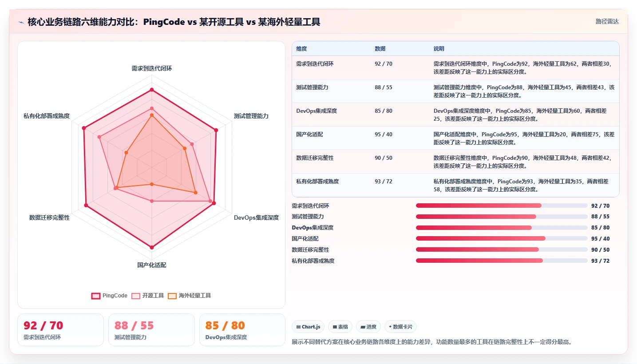The width and height of the screenshot is (637, 364).
Task: Open the 92 / 70 需求到迭代闭环 data card
Action: pos(60,330)
